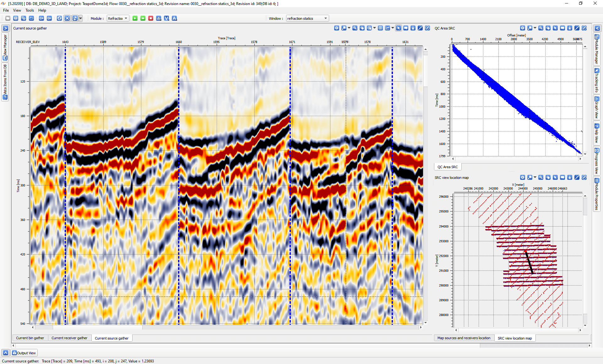Toggle the refresh sync button in main toolbar
Image resolution: width=603 pixels, height=364 pixels.
click(x=75, y=19)
